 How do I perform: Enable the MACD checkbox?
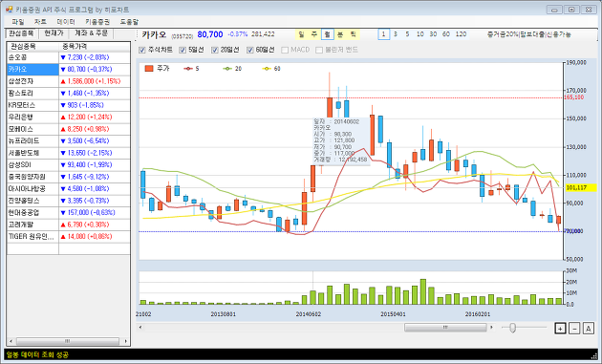pyautogui.click(x=285, y=50)
